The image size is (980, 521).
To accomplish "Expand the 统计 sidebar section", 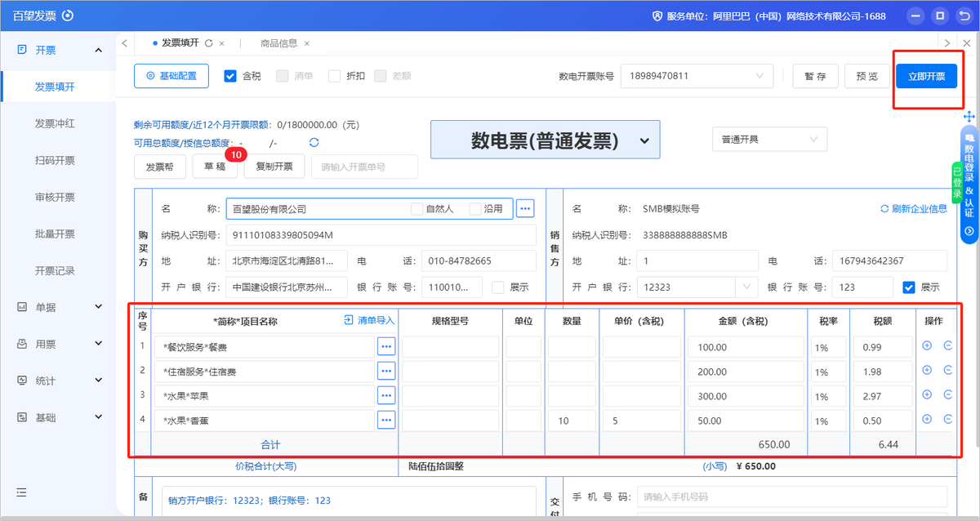I will [x=58, y=381].
